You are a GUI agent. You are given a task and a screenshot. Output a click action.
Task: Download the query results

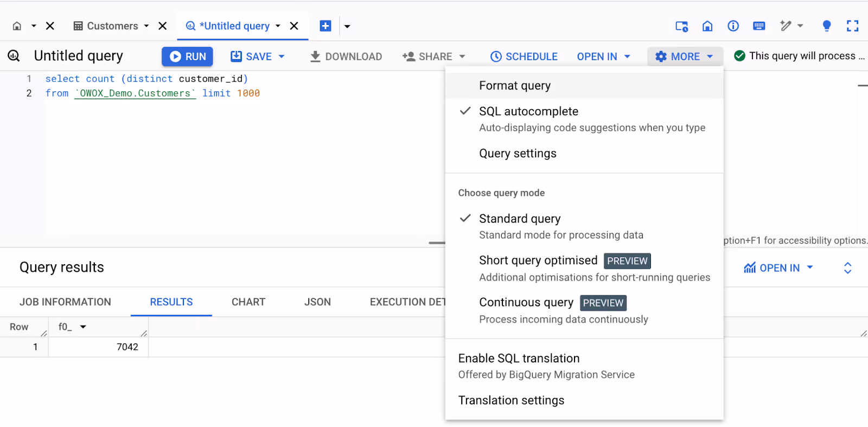346,56
